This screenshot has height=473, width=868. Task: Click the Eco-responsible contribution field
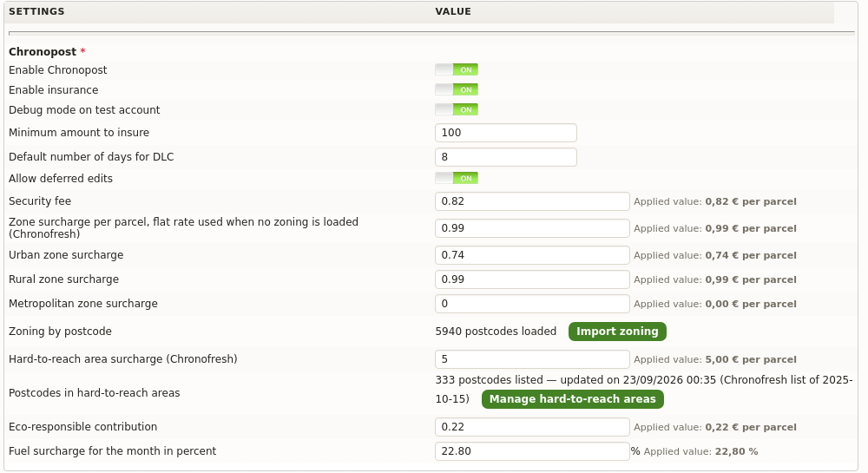[532, 427]
